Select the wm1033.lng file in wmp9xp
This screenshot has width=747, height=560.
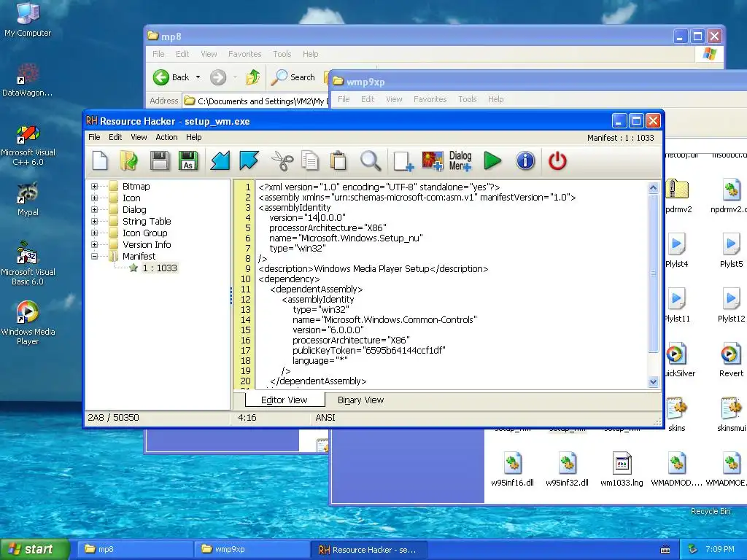(x=622, y=469)
